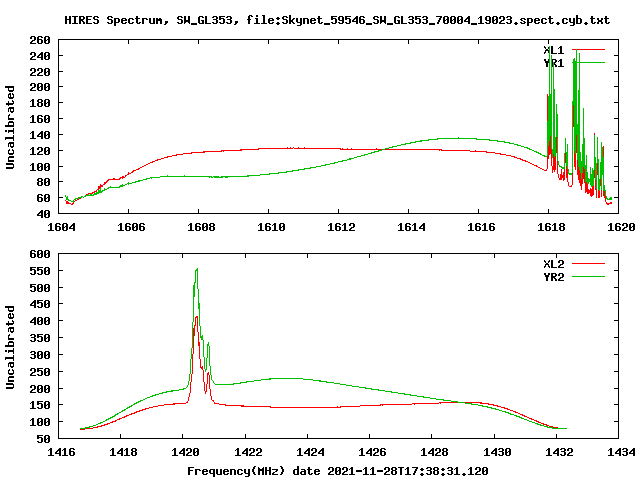Click the Frequency(MHz) date axis label
Screen dimensions: 640x480
338,471
